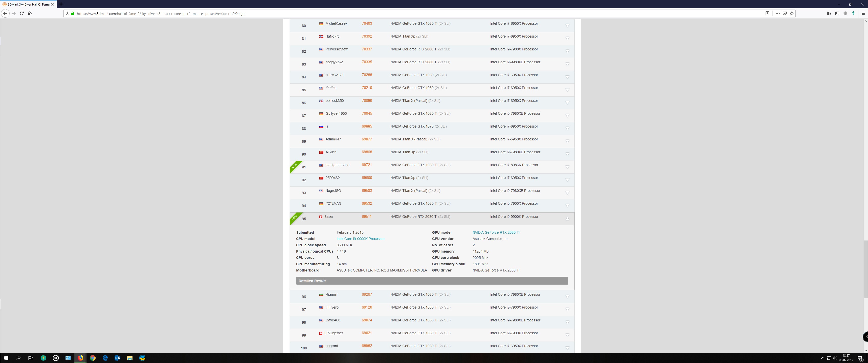The width and height of the screenshot is (868, 363).
Task: Save the page to Pocket
Action: click(785, 13)
